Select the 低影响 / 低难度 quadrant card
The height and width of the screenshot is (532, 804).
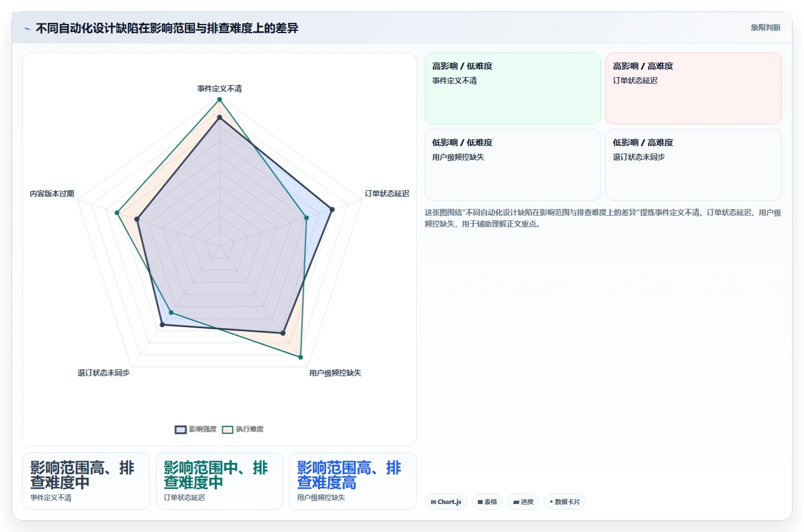click(x=513, y=165)
